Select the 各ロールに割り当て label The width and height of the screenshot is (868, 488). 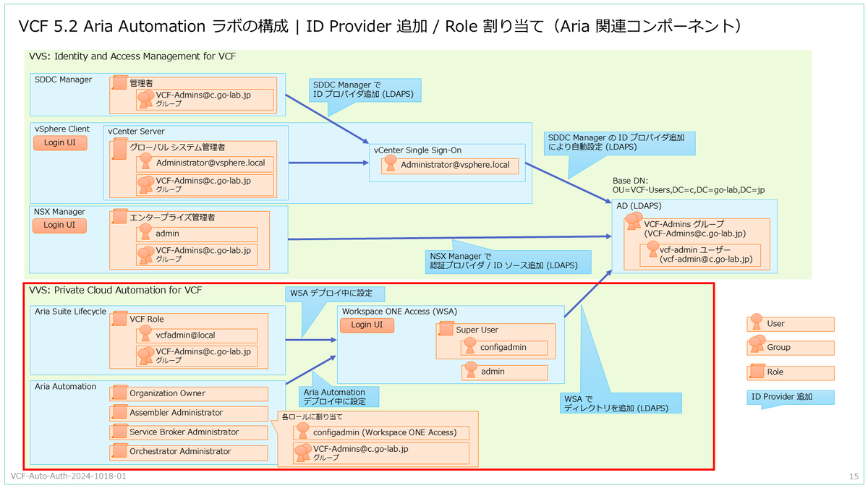click(x=312, y=417)
